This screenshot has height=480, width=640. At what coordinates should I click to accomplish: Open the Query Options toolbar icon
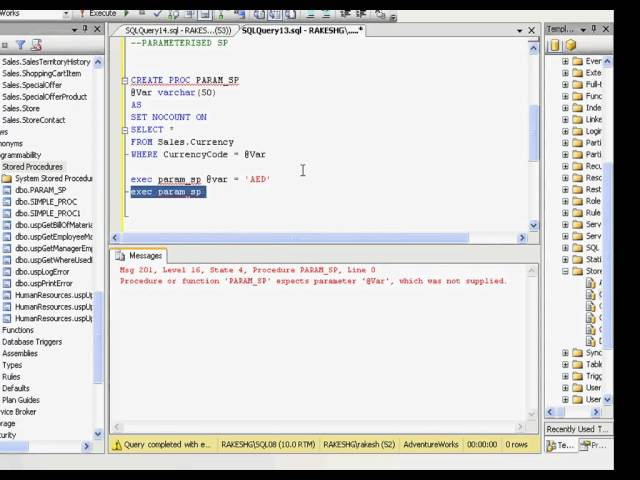(189, 14)
